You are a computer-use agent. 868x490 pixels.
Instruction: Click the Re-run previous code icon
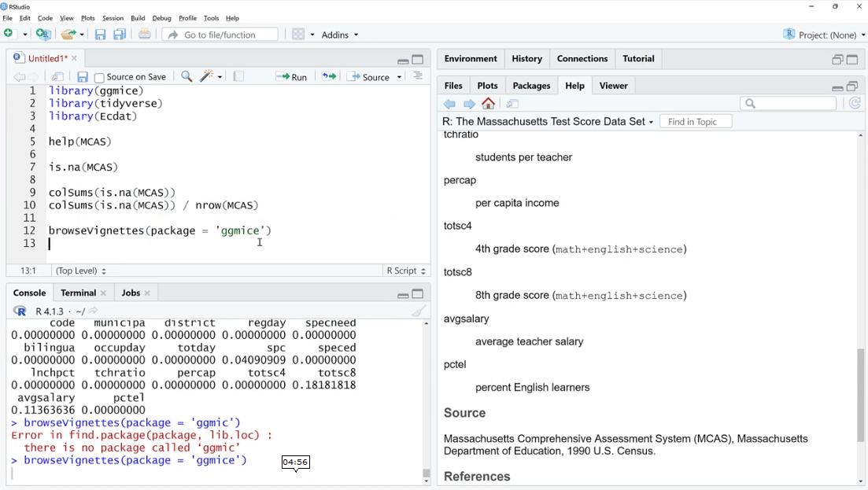(x=330, y=76)
